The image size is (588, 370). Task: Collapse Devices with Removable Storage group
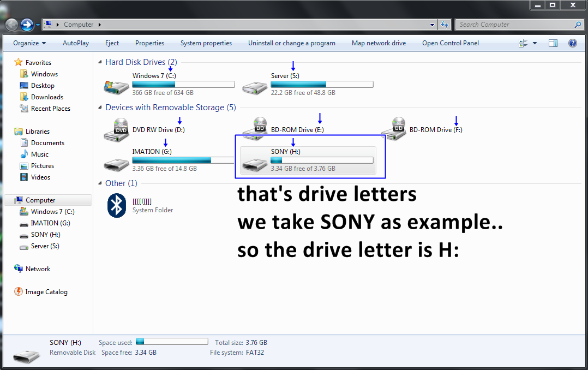pyautogui.click(x=100, y=108)
